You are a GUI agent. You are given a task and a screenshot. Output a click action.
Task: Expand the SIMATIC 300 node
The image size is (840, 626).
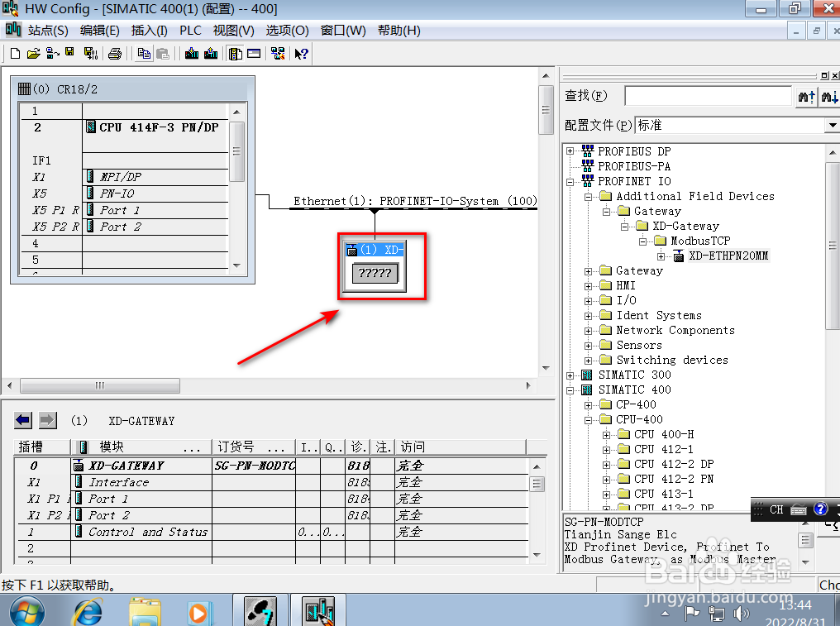tap(570, 375)
